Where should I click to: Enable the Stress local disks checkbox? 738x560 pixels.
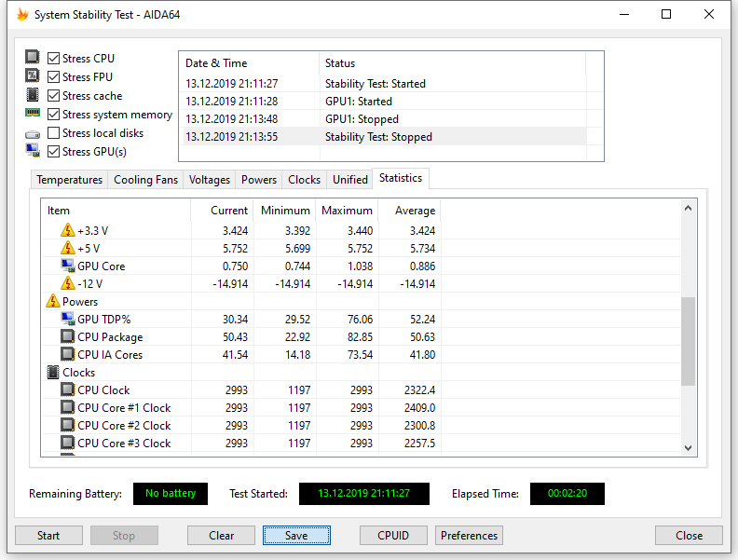(x=54, y=133)
